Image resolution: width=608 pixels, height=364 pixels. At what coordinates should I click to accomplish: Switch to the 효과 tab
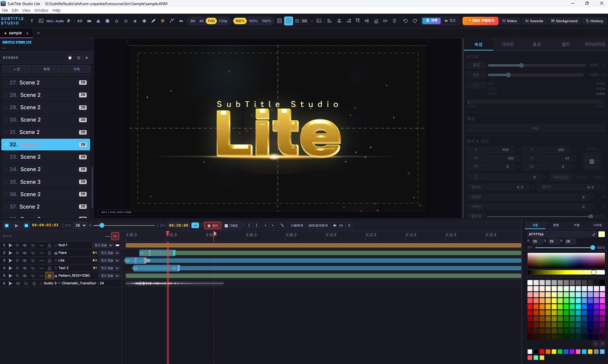537,44
